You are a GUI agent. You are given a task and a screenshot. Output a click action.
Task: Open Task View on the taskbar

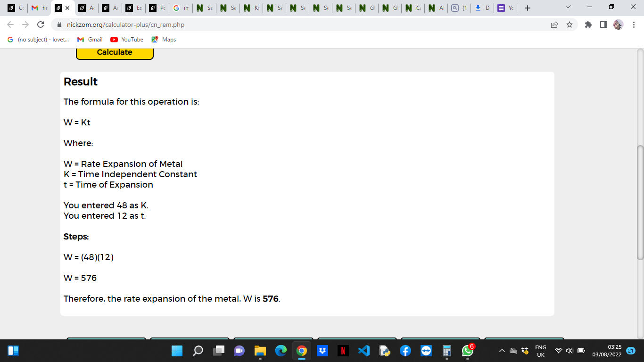219,351
